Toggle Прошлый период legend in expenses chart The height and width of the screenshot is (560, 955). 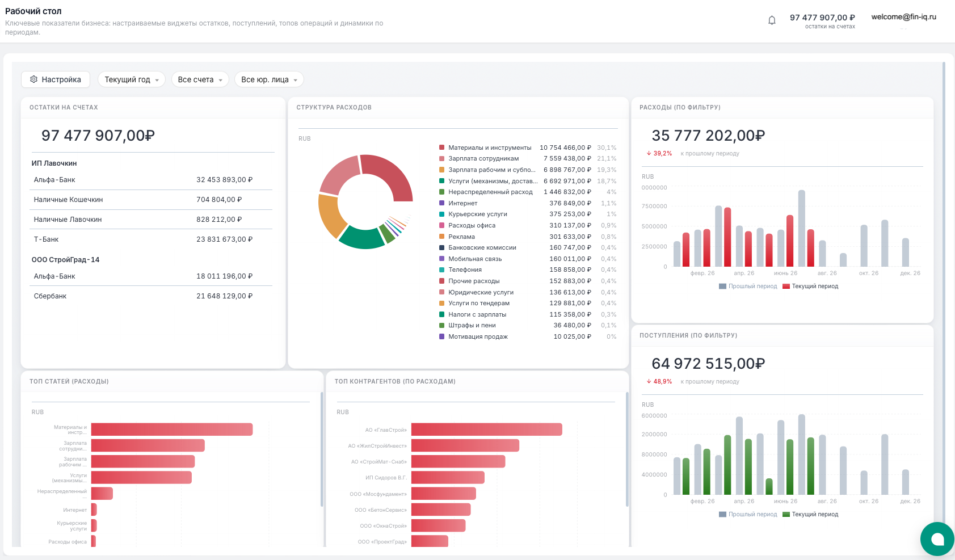[748, 287]
